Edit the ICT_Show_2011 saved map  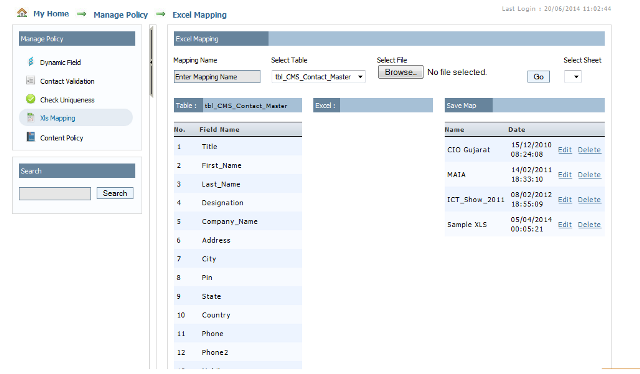point(565,200)
